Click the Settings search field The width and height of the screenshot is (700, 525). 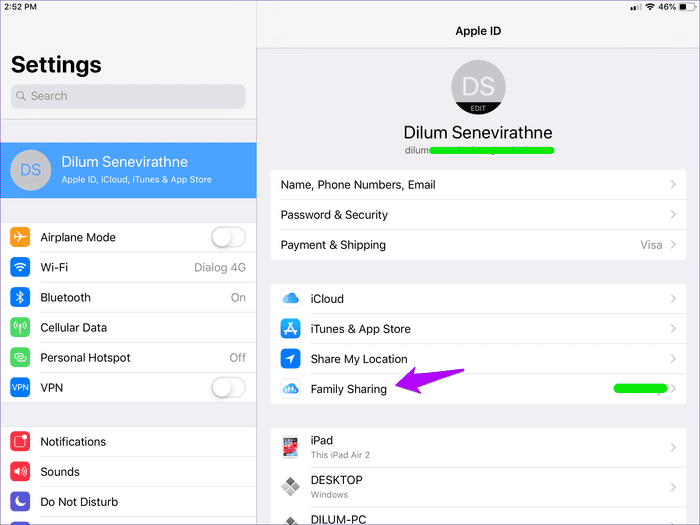tap(128, 96)
